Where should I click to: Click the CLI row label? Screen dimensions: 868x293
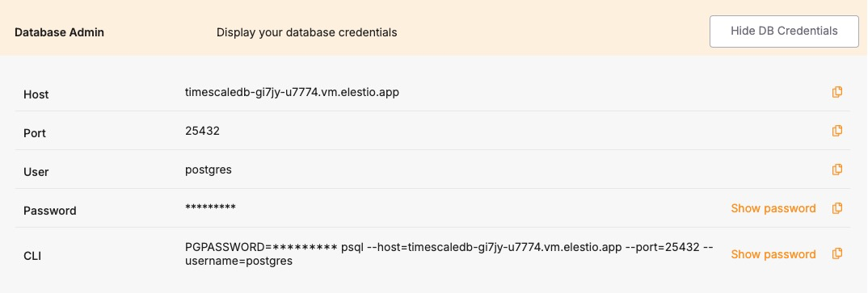coord(32,256)
